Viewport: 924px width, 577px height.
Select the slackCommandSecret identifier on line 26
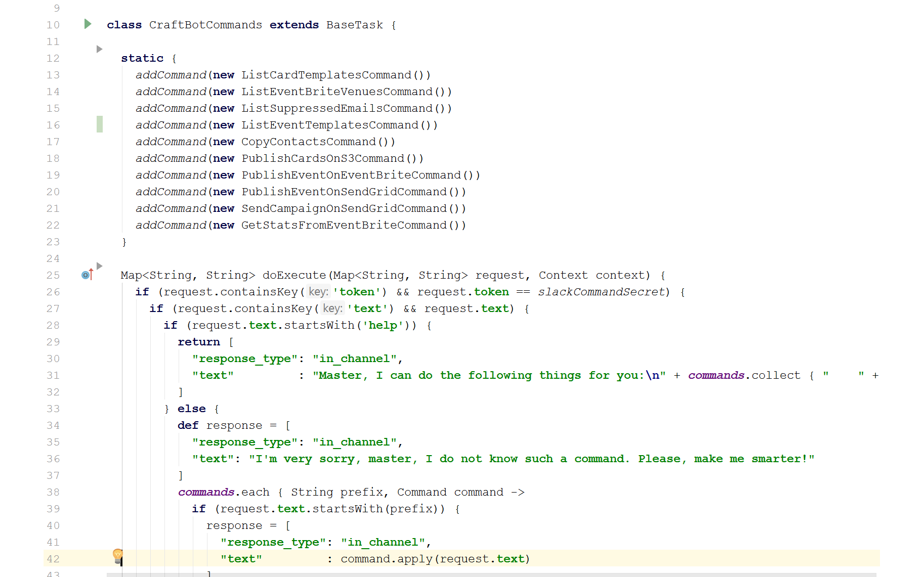pos(601,292)
